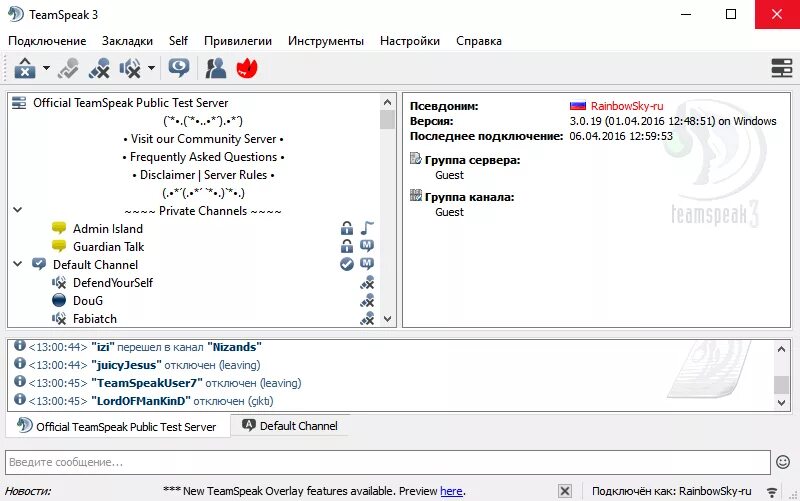Screen dimensions: 800x501
Task: Open the disconnect button dropdown arrow
Action: [x=46, y=68]
